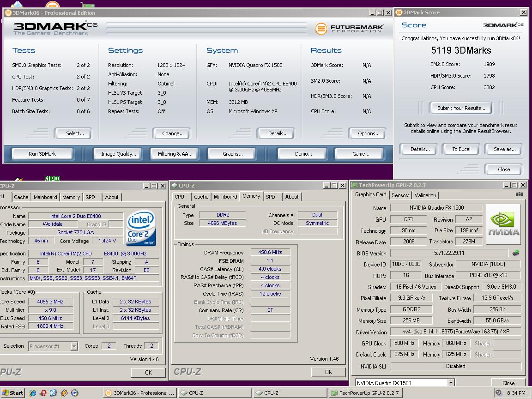532x399 pixels.
Task: Click the Driver Version field in GPU-Z
Action: [x=455, y=332]
